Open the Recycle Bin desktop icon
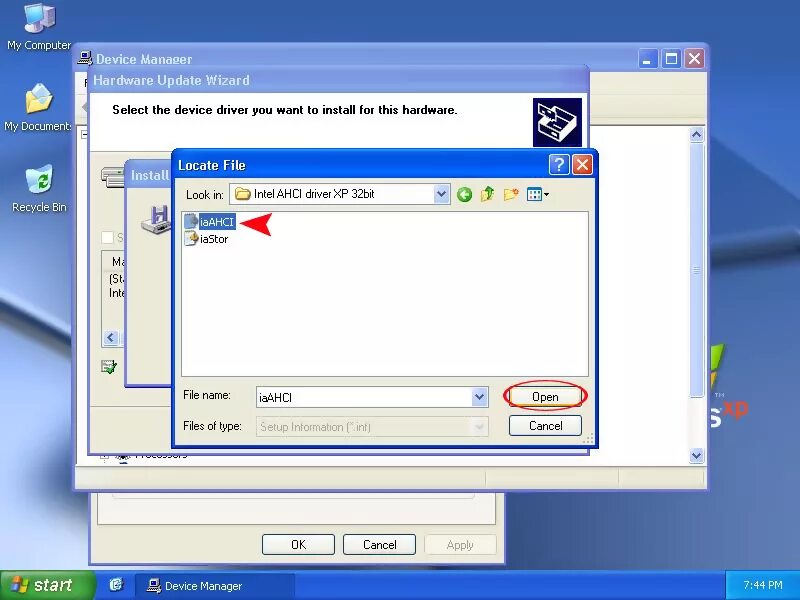 39,189
